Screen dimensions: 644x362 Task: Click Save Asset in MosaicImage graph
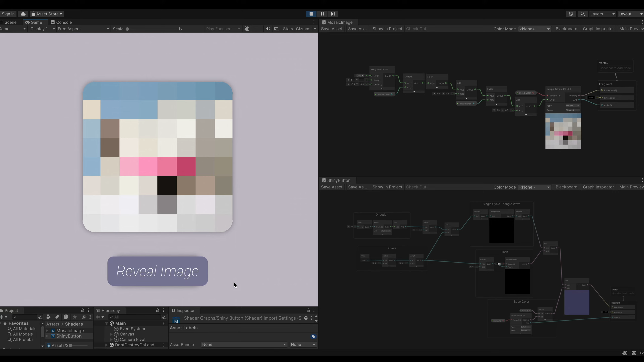tap(332, 29)
